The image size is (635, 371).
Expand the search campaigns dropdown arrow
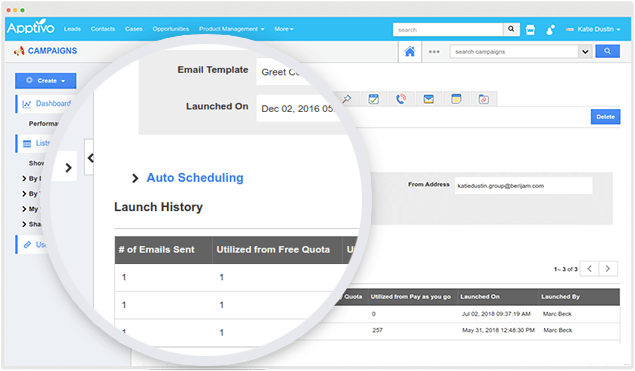(585, 51)
